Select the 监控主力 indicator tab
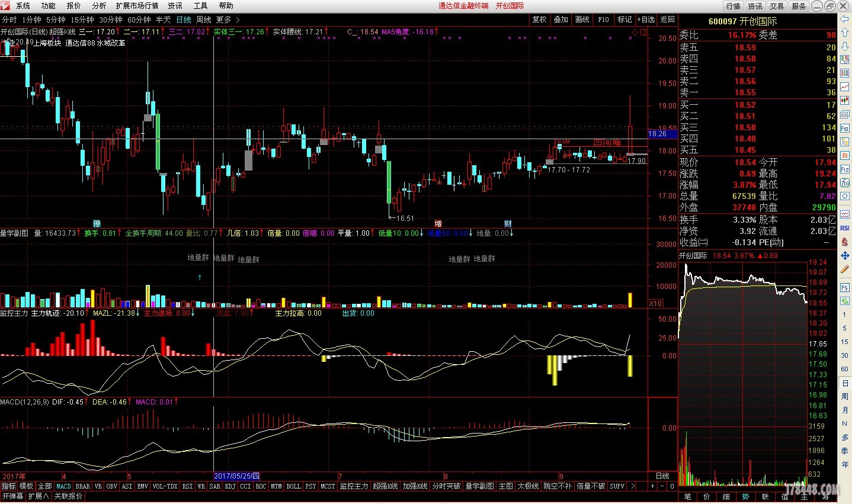 pyautogui.click(x=354, y=486)
